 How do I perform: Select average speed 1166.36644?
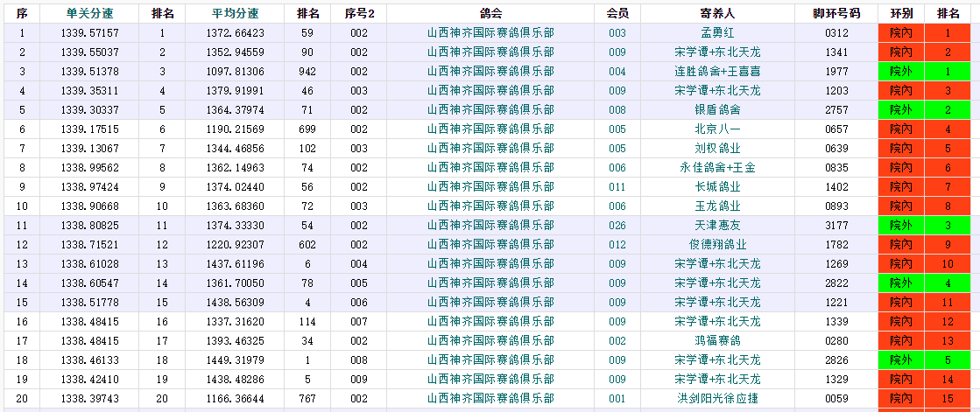[x=235, y=398]
